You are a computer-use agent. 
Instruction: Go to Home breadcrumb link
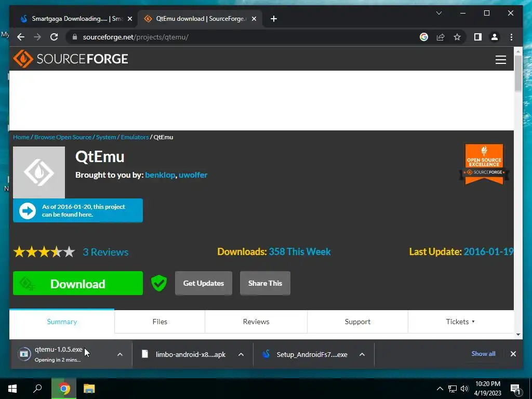[21, 137]
